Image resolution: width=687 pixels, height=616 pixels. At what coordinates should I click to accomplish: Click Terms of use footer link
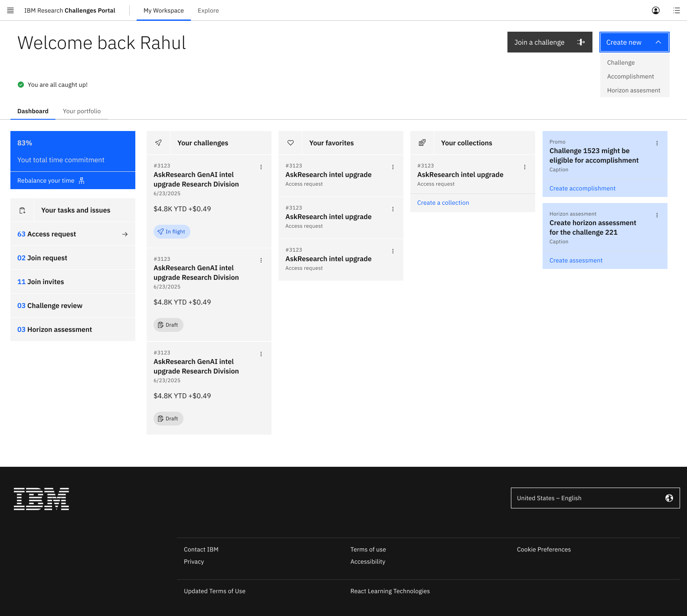click(x=368, y=549)
